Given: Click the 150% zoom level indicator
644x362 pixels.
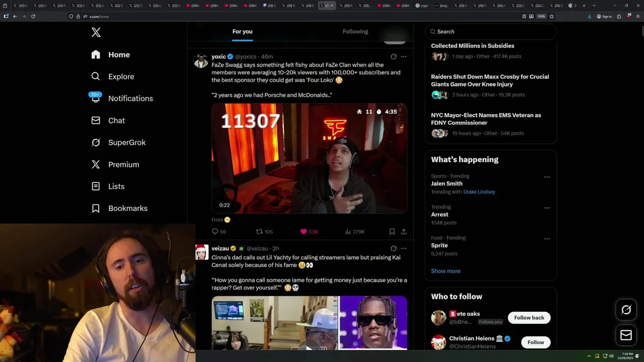Looking at the screenshot, I should coord(541,17).
